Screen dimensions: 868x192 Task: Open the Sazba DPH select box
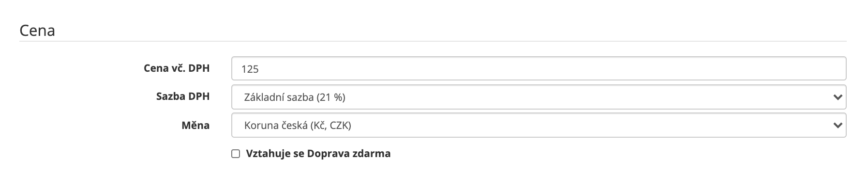[539, 97]
